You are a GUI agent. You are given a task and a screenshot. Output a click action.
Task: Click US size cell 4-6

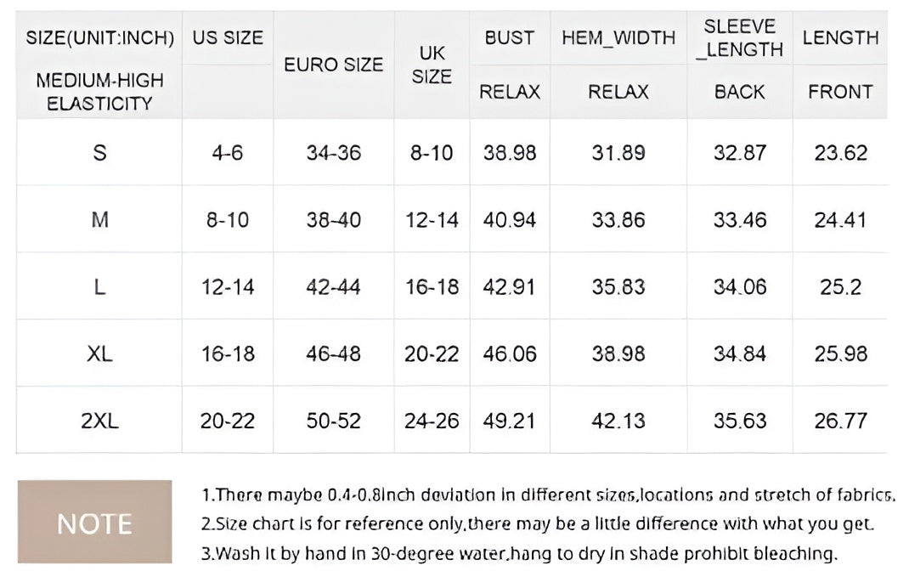[228, 153]
